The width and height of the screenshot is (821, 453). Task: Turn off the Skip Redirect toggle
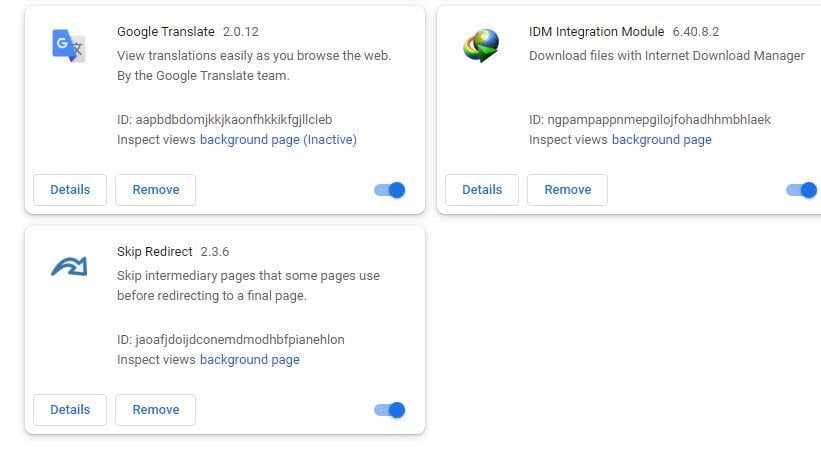coord(390,410)
